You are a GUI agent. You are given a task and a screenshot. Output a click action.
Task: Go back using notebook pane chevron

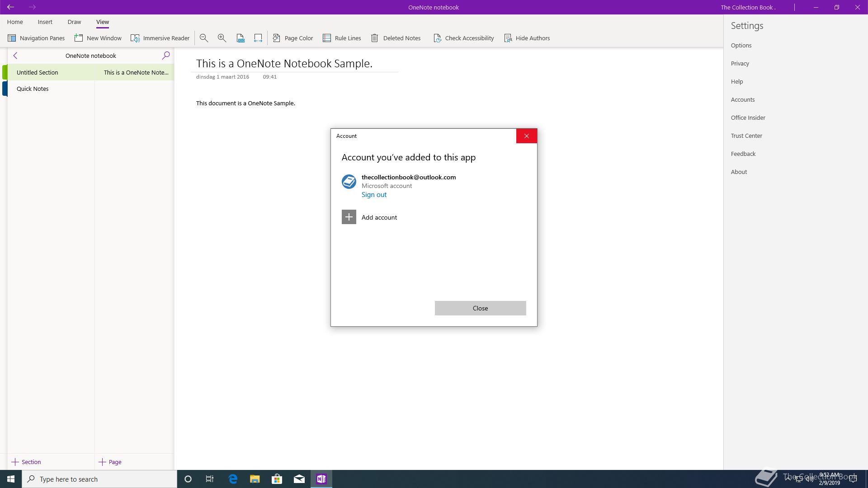pos(15,56)
